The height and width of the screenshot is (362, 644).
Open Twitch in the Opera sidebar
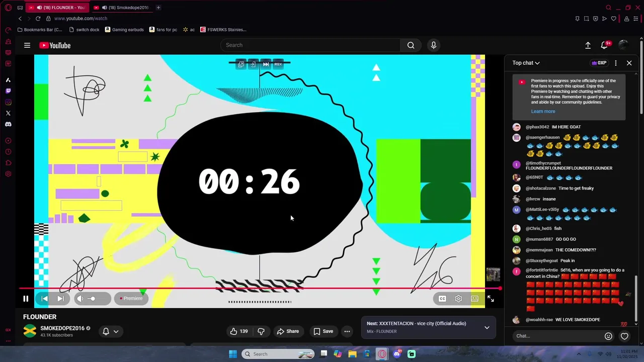[x=8, y=91]
